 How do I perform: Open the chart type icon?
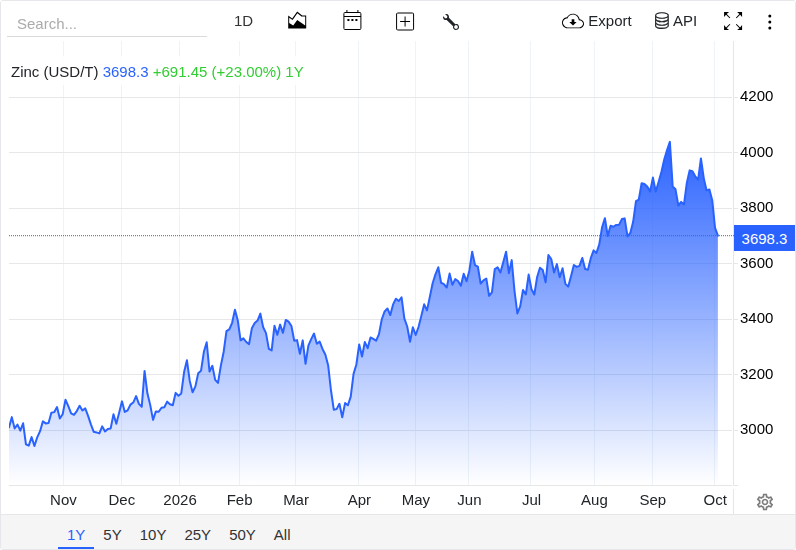(297, 21)
